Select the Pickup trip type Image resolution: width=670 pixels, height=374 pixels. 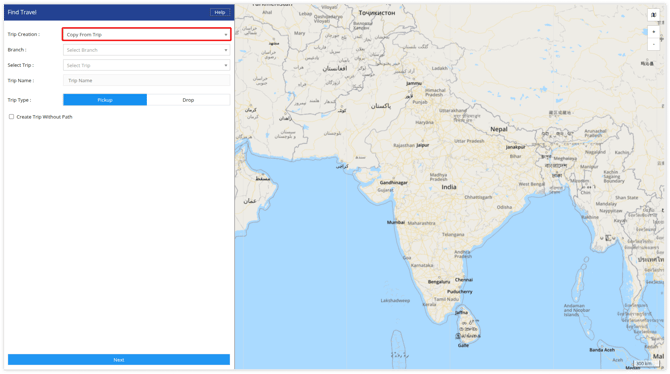(105, 100)
